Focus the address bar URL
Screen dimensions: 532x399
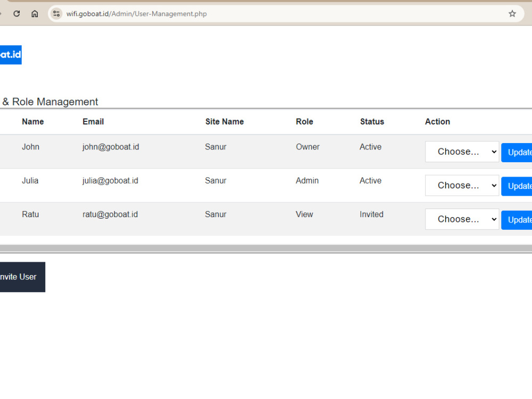136,14
